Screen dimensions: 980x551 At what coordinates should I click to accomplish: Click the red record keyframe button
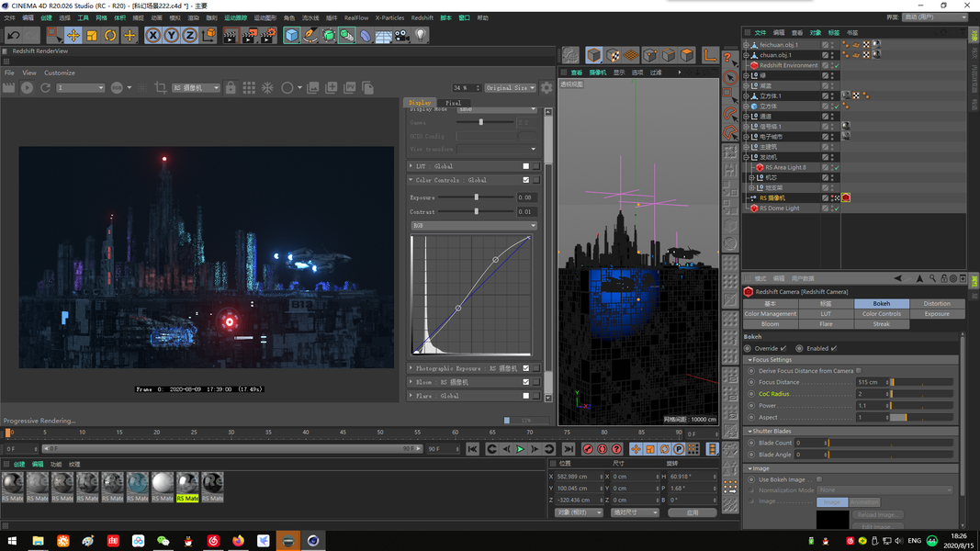point(588,449)
